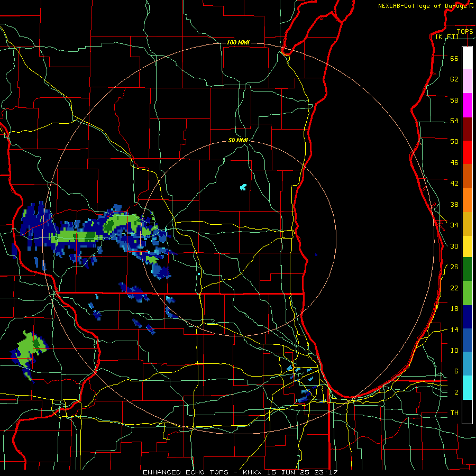Screen dimensions: 476x476
Task: Click the lighter orange legend swatch
Action: tap(467, 200)
